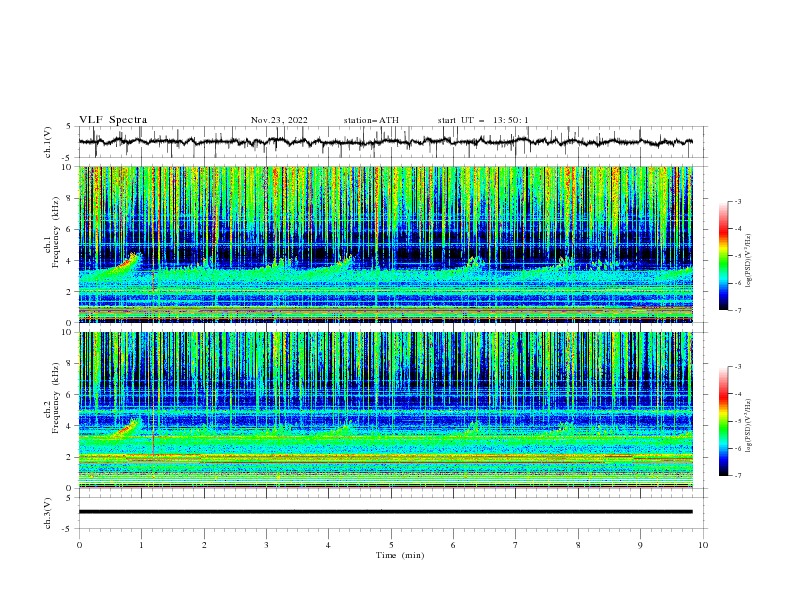Click the "5" tick on the Time axis
This screenshot has height=612, width=792.
[391, 545]
